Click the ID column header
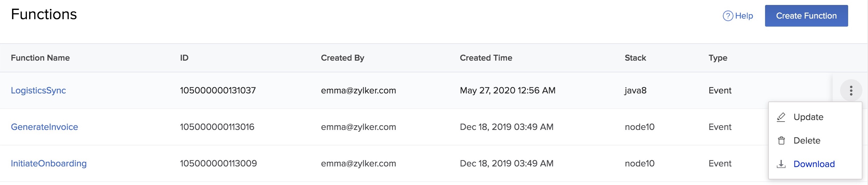This screenshot has height=185, width=868. coord(184,58)
